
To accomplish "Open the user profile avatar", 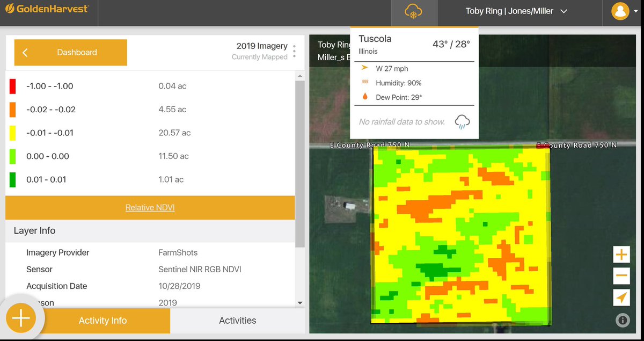I will (620, 11).
